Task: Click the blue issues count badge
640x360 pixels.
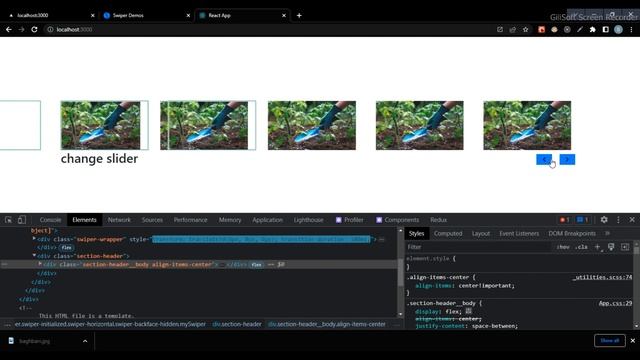Action: click(x=582, y=220)
